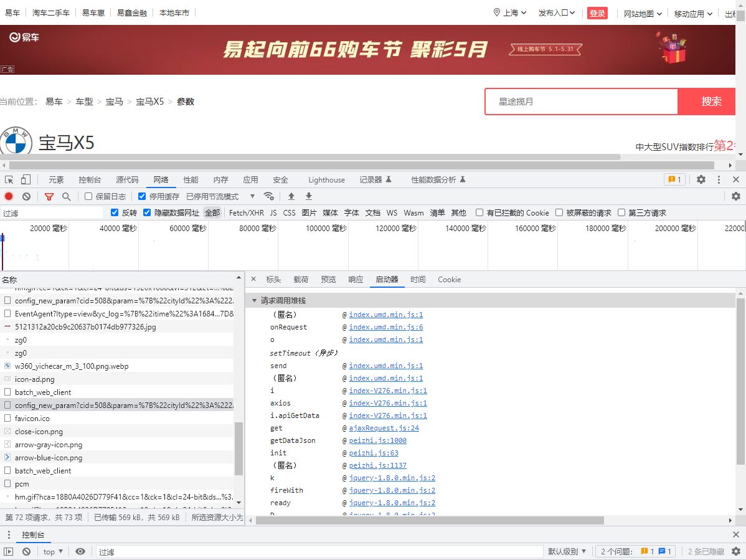
Task: Toggle 反转 filter checkbox
Action: pos(114,212)
